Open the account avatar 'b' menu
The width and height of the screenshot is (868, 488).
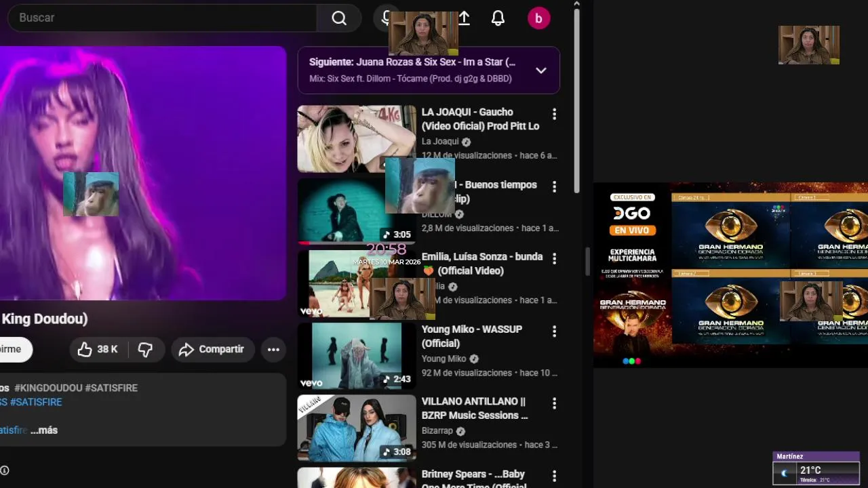539,18
